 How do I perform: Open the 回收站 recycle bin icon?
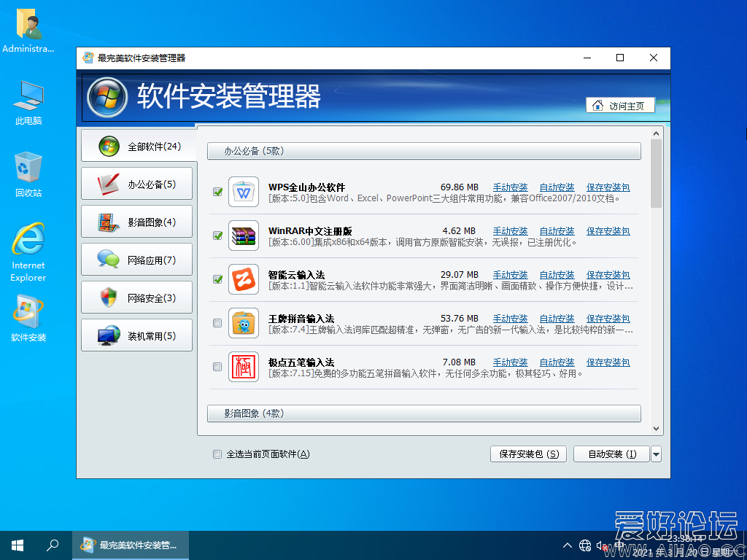coord(28,174)
